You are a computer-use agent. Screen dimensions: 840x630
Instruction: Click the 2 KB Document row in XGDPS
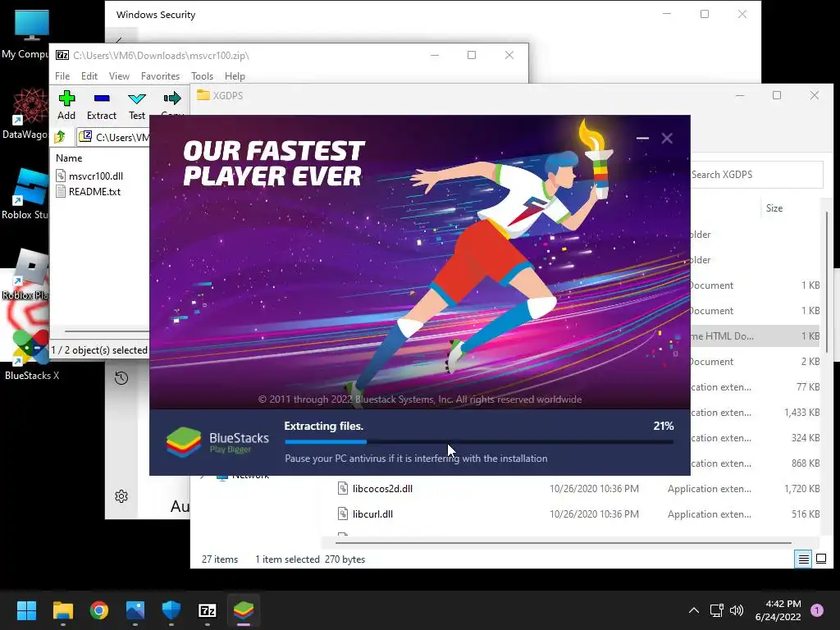(756, 362)
